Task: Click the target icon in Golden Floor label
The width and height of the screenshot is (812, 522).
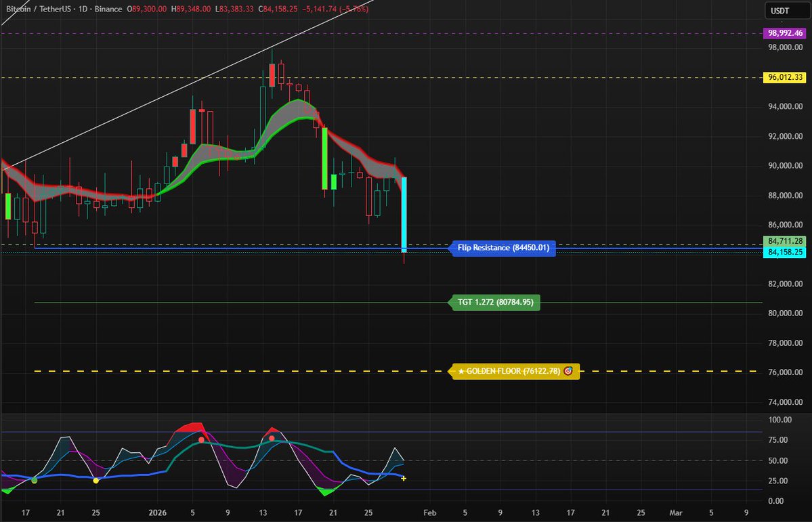Action: click(x=568, y=371)
